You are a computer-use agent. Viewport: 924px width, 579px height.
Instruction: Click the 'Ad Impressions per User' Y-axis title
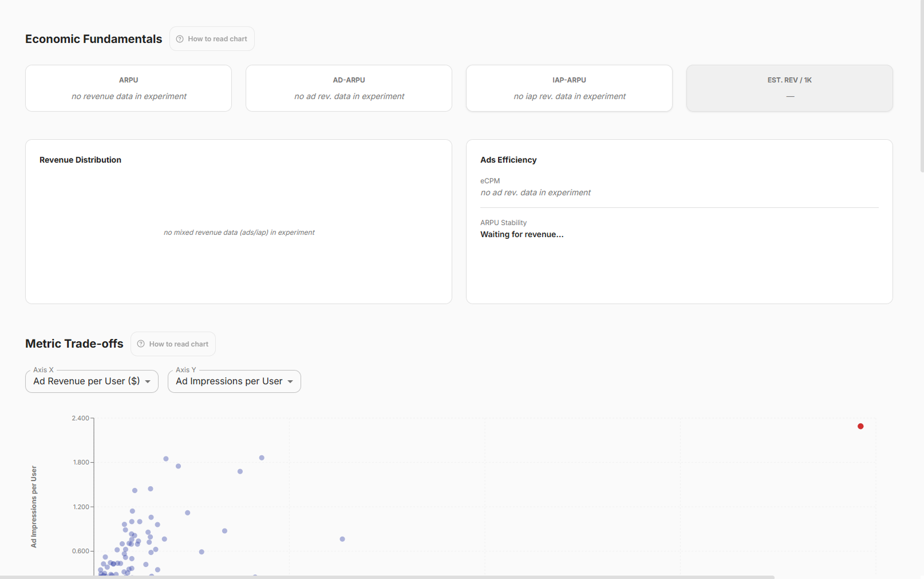pos(34,507)
